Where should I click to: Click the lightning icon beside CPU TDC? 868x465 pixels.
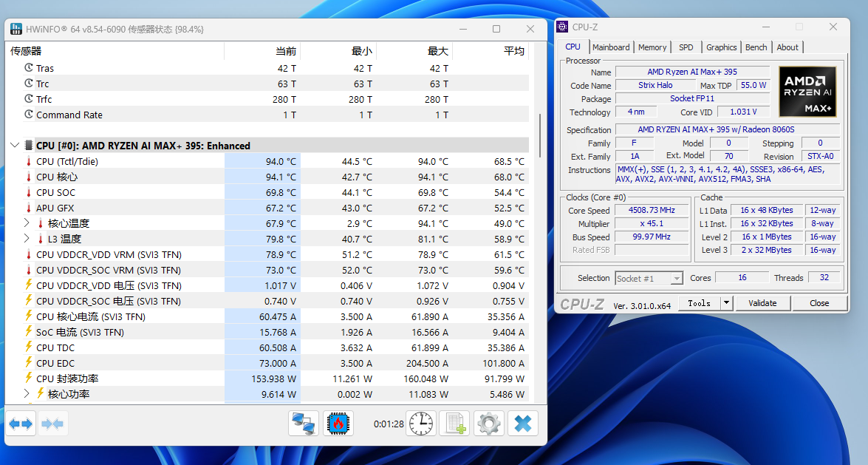(29, 347)
